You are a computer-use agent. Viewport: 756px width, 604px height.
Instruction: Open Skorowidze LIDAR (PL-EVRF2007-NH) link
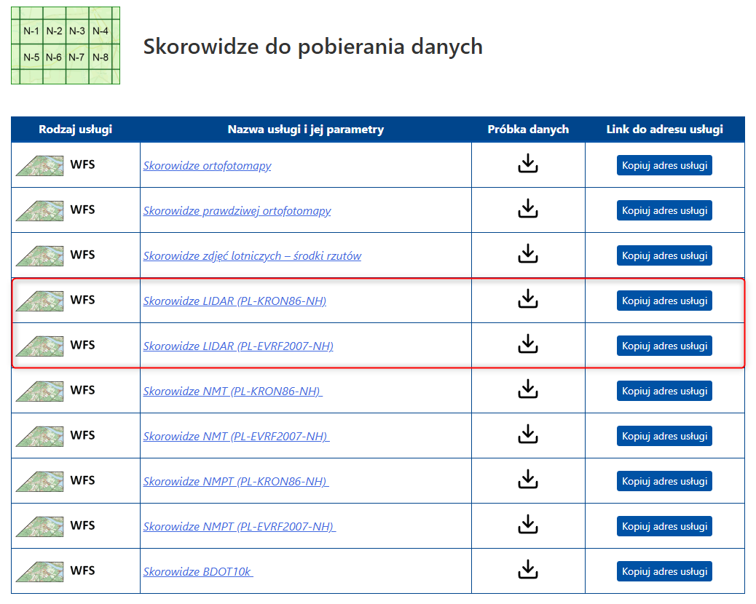click(x=238, y=346)
